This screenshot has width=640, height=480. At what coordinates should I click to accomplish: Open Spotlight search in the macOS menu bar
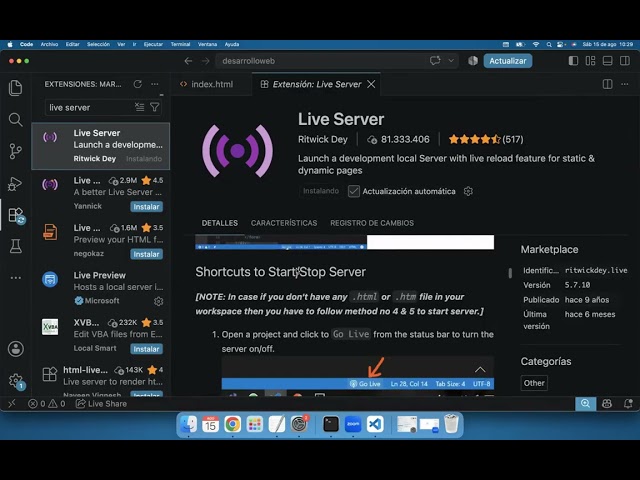549,44
